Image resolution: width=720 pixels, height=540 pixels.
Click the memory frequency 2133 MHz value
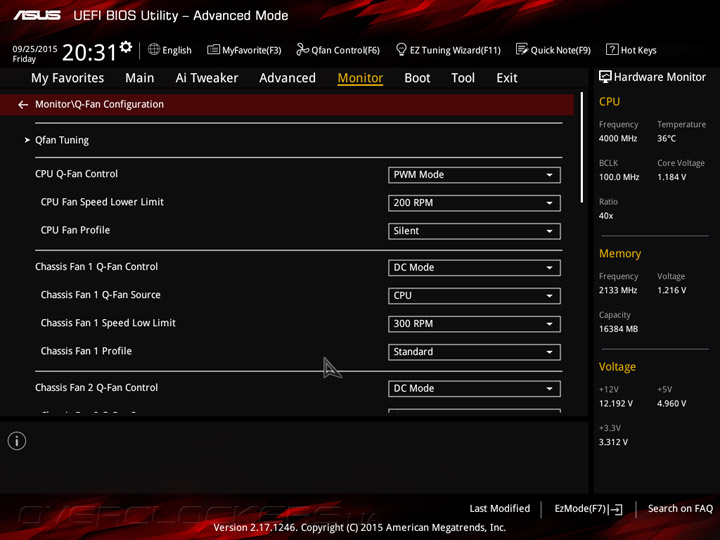point(618,290)
